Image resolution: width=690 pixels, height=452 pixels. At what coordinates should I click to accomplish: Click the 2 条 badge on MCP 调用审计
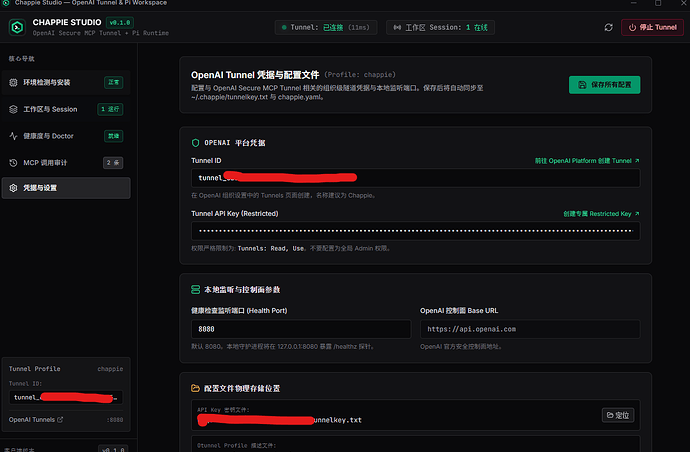tap(113, 163)
